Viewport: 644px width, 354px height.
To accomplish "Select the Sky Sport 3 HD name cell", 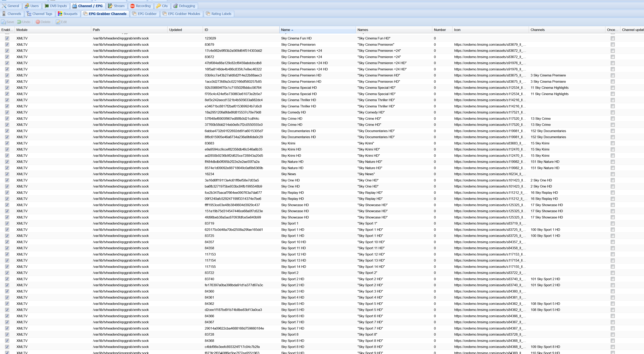I will pos(317,291).
